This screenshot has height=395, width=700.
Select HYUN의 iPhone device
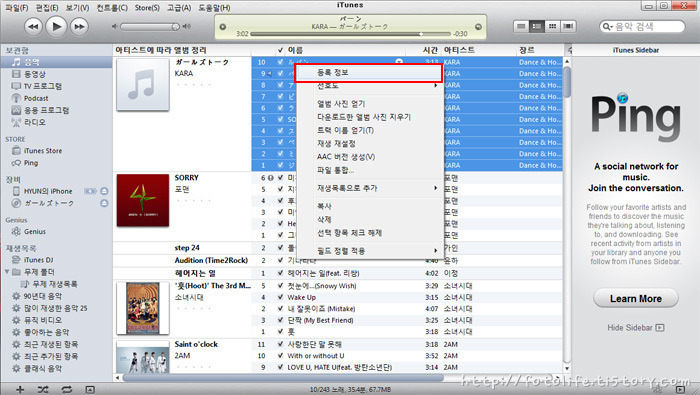[48, 191]
